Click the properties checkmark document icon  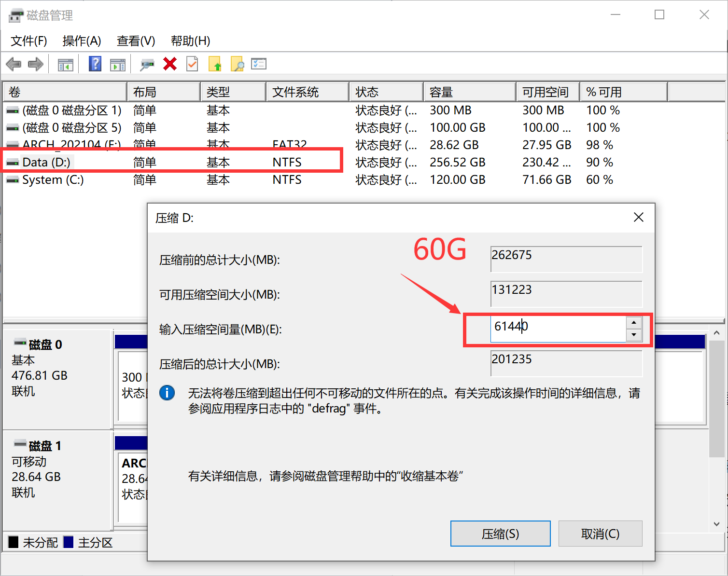click(192, 64)
